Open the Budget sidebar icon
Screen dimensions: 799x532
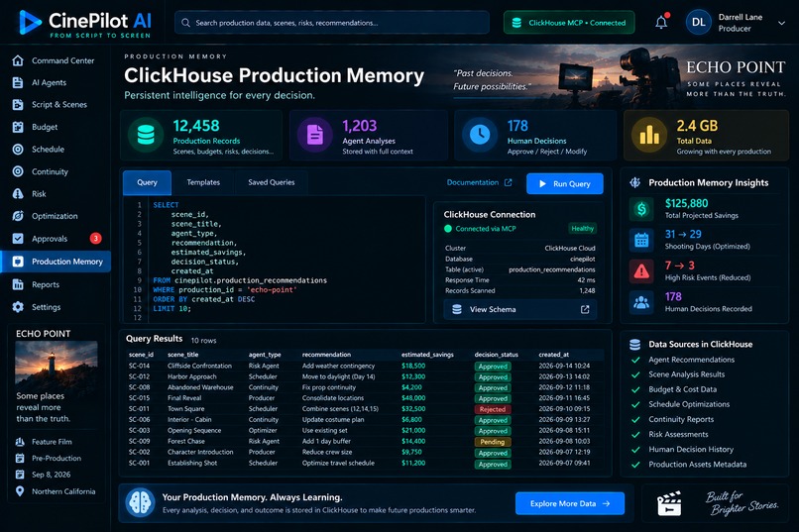click(x=18, y=127)
